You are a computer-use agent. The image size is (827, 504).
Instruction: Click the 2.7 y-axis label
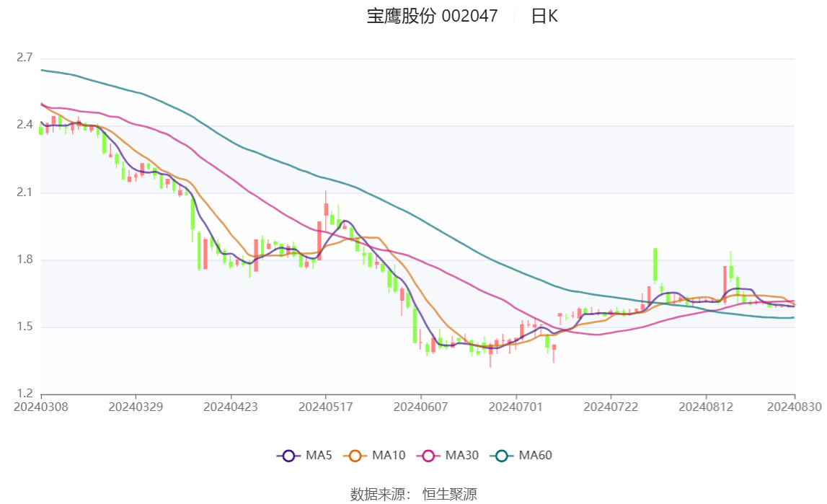tap(25, 58)
